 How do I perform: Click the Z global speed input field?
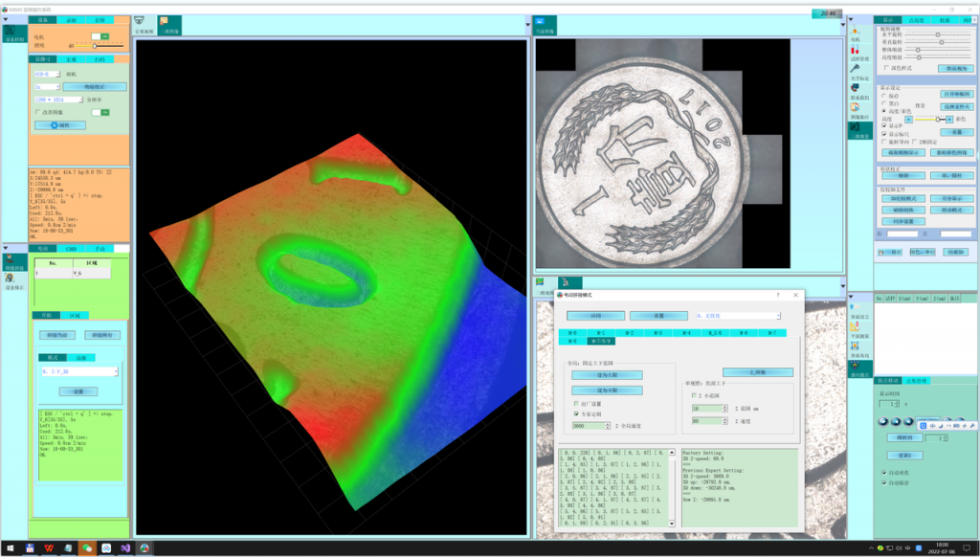588,426
